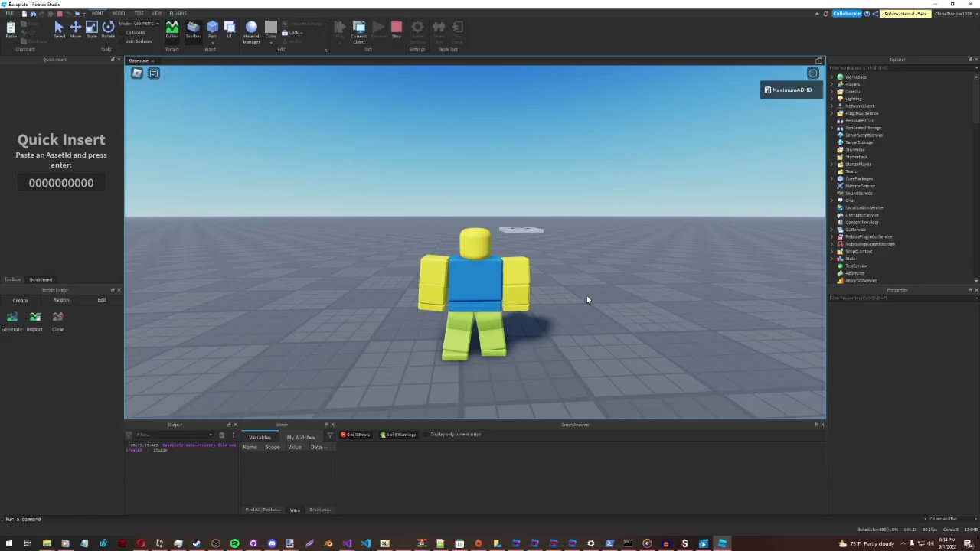The height and width of the screenshot is (551, 980).
Task: Switch to the VIEW ribbon tab
Action: (x=156, y=13)
